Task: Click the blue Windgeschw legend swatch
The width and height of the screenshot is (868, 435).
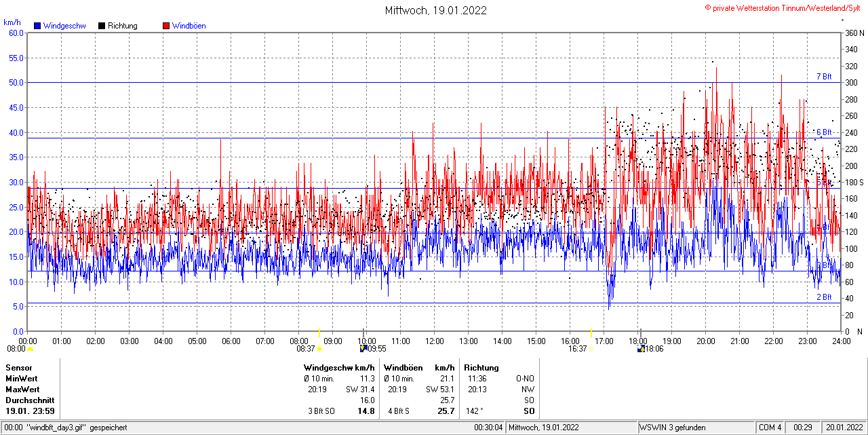Action: click(x=37, y=26)
